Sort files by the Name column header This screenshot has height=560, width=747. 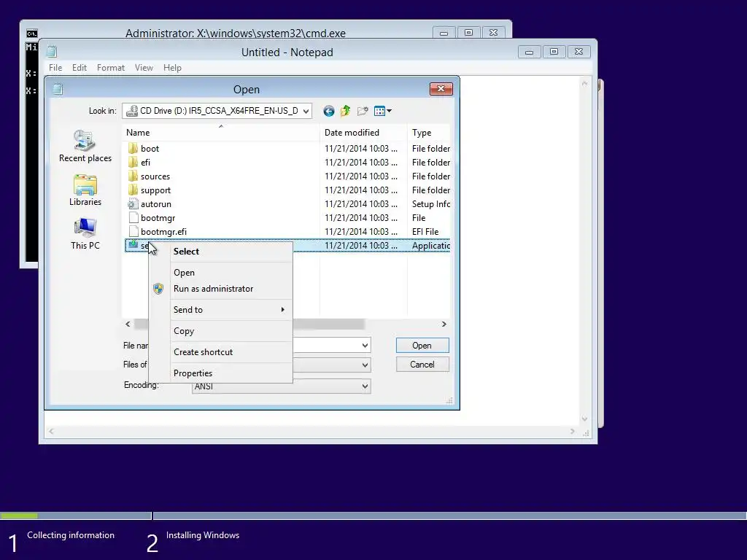click(x=220, y=133)
